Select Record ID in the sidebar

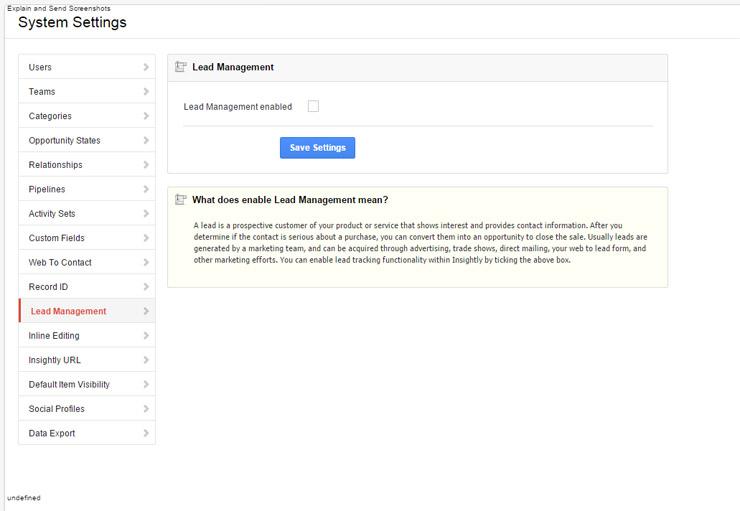click(x=48, y=287)
